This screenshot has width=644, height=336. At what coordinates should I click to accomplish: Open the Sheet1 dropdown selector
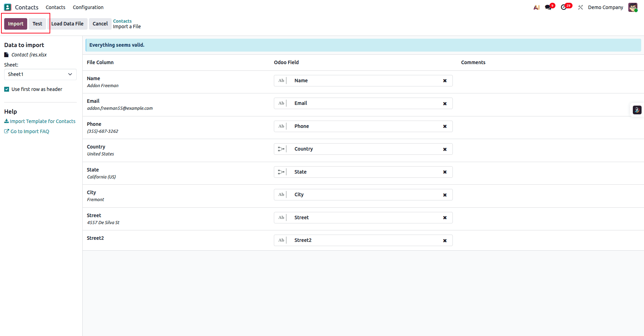click(x=40, y=74)
